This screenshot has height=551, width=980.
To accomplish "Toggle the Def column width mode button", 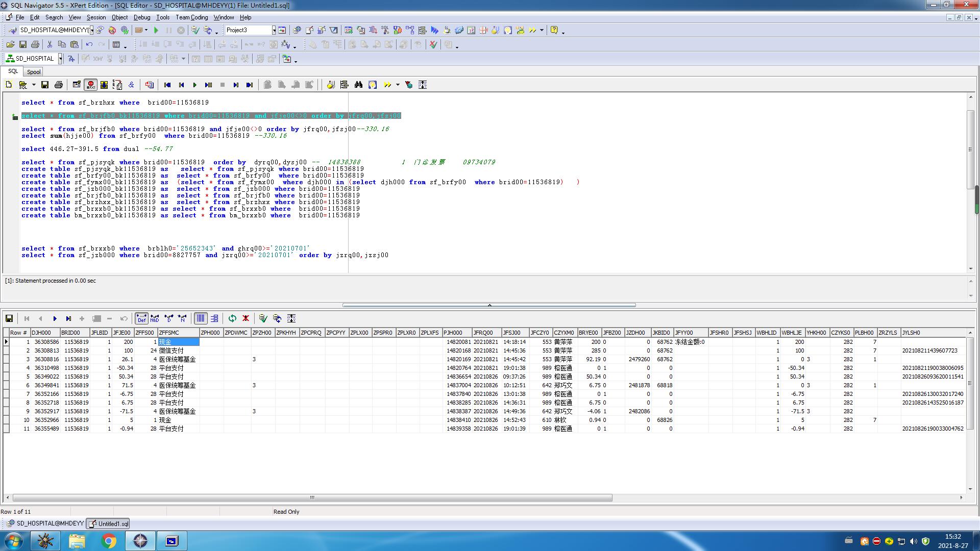I will pyautogui.click(x=141, y=318).
